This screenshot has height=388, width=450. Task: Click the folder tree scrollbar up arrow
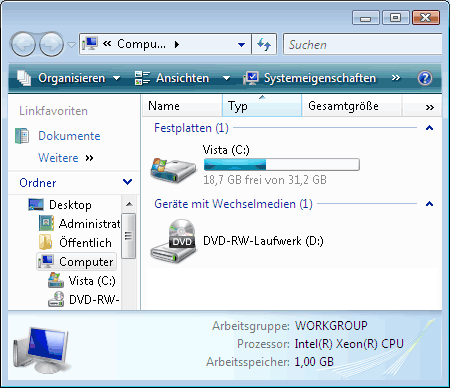[129, 204]
